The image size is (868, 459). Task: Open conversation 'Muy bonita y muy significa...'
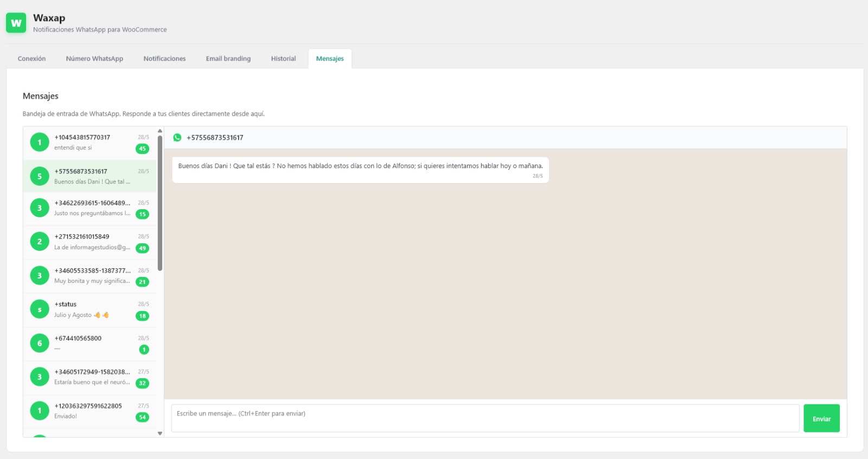pos(90,276)
